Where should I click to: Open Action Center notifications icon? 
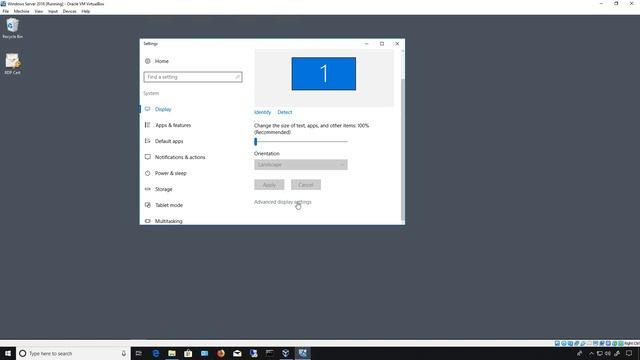(x=629, y=353)
